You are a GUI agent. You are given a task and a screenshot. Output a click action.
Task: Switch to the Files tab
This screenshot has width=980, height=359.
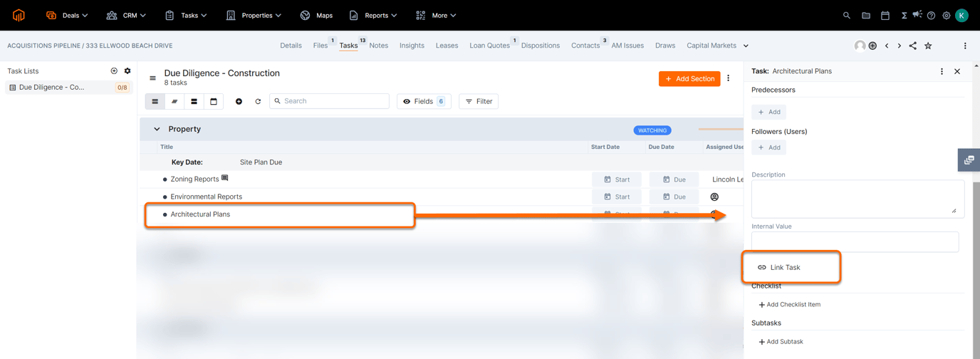click(320, 46)
